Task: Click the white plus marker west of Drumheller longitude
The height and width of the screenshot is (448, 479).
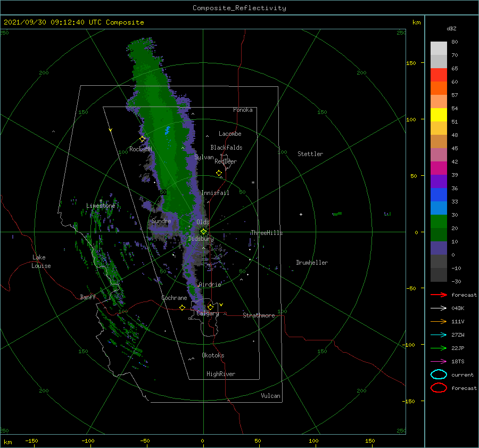Action: point(301,214)
